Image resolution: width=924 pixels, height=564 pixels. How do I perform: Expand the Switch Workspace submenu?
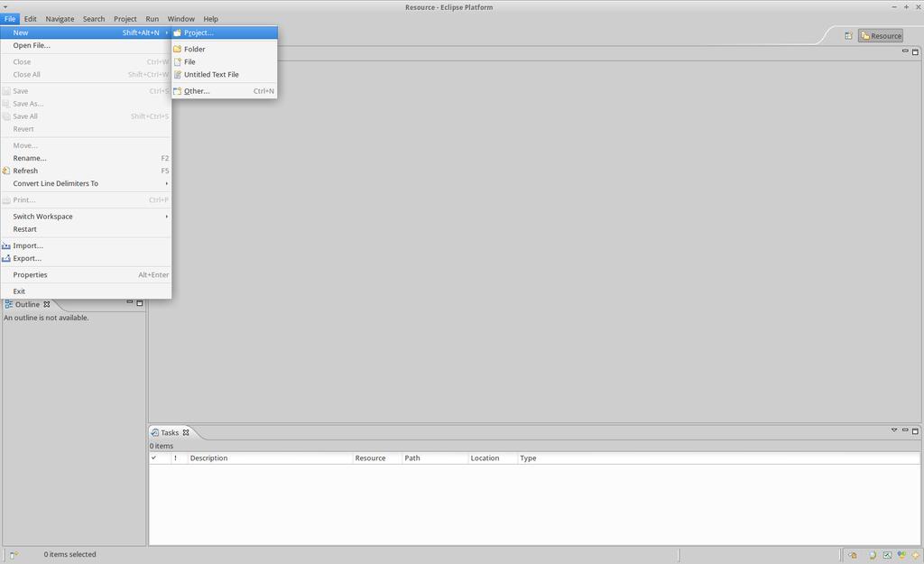pos(166,217)
